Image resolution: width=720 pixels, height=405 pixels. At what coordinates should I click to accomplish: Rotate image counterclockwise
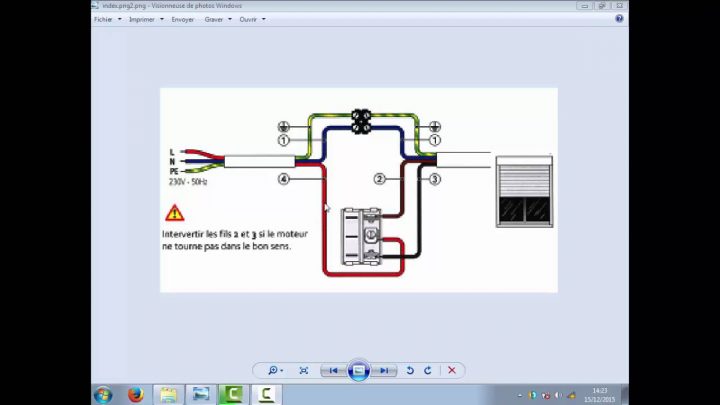pos(409,370)
